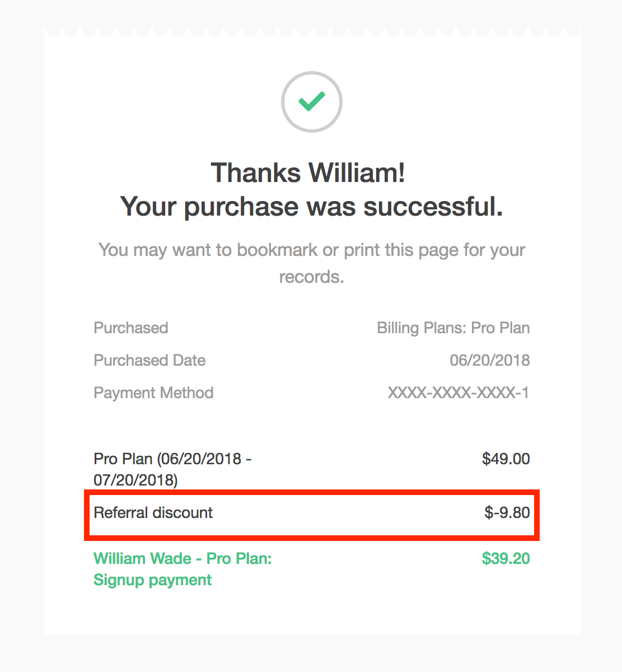The image size is (622, 672).
Task: Click the "Purchased" label
Action: click(131, 328)
